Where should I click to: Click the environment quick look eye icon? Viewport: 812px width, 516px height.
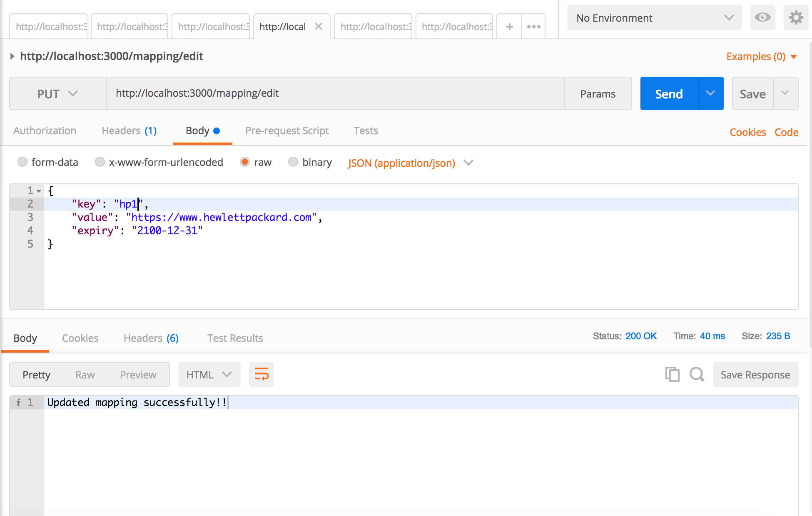coord(762,18)
